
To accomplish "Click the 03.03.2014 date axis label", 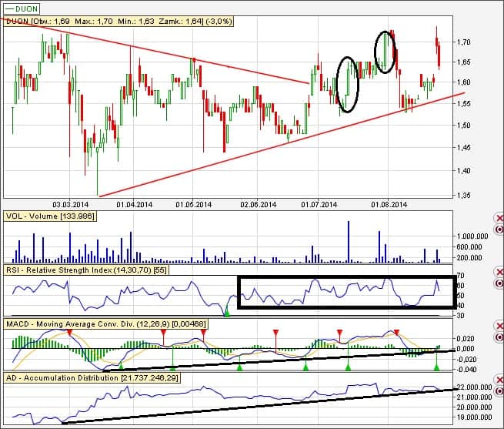I will tap(70, 204).
